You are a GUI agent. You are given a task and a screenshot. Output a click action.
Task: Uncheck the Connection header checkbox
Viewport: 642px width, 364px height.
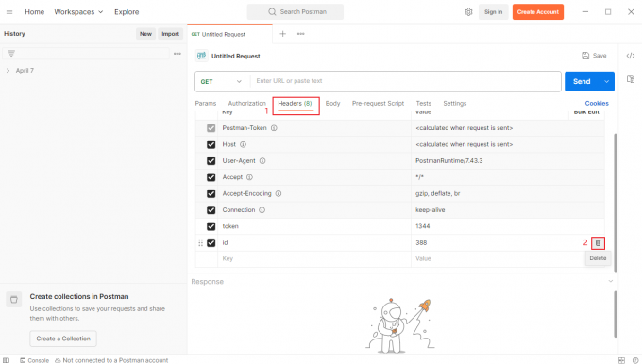[211, 209]
